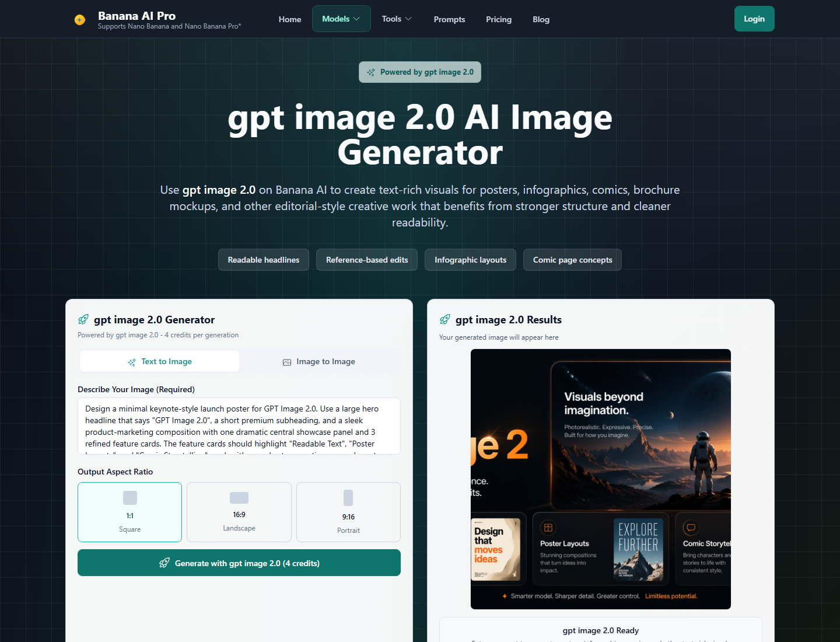
Task: Click the sample result preview image
Action: click(601, 479)
